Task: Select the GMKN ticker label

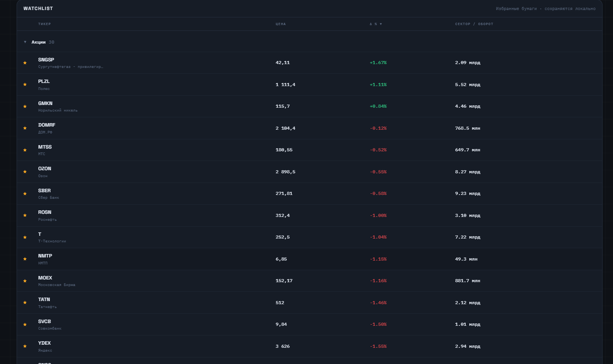Action: coord(45,103)
